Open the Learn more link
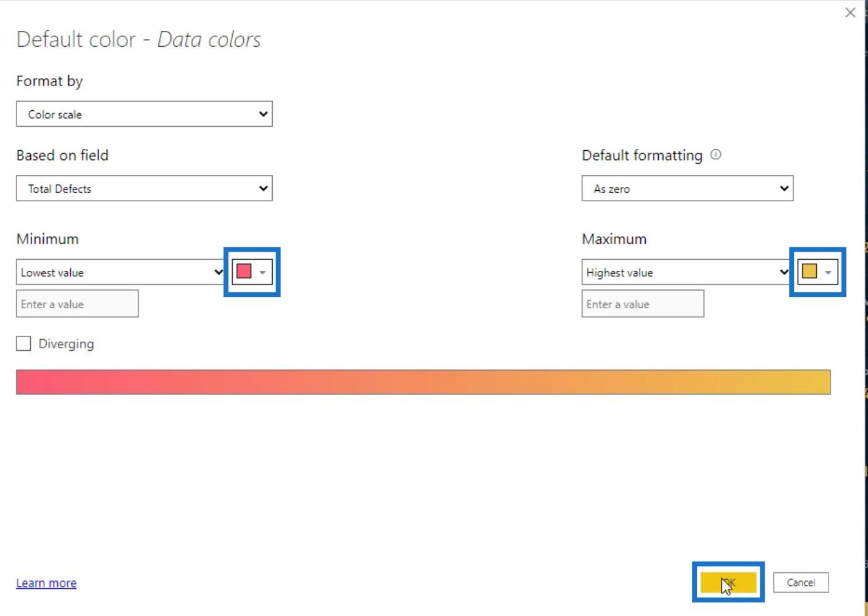This screenshot has width=868, height=616. click(46, 583)
